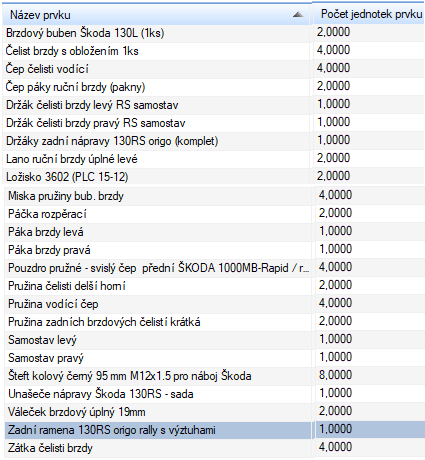Sort by Počet jednotek prvku column header

click(369, 14)
